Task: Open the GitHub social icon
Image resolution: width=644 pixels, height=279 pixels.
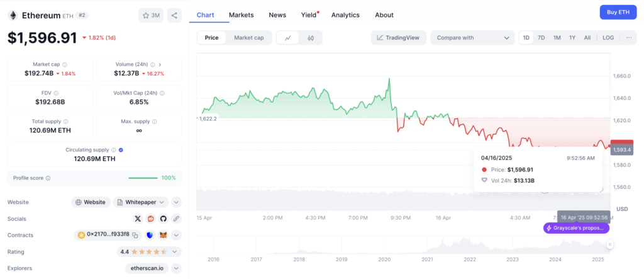Action: 164,219
